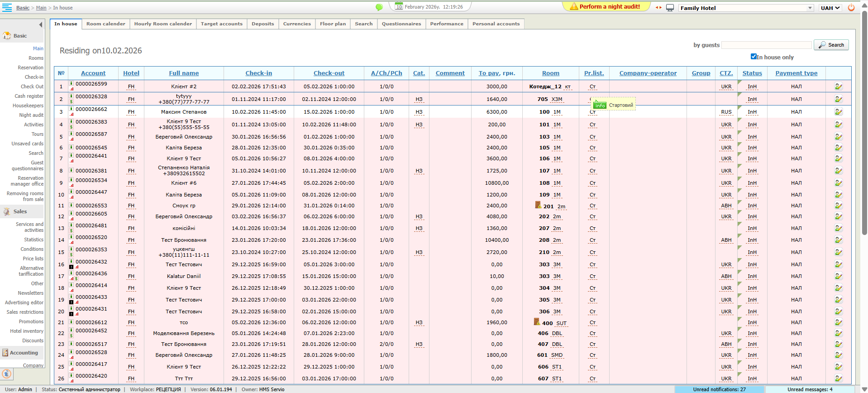
Task: Sort table by Check-in column header
Action: pyautogui.click(x=258, y=73)
